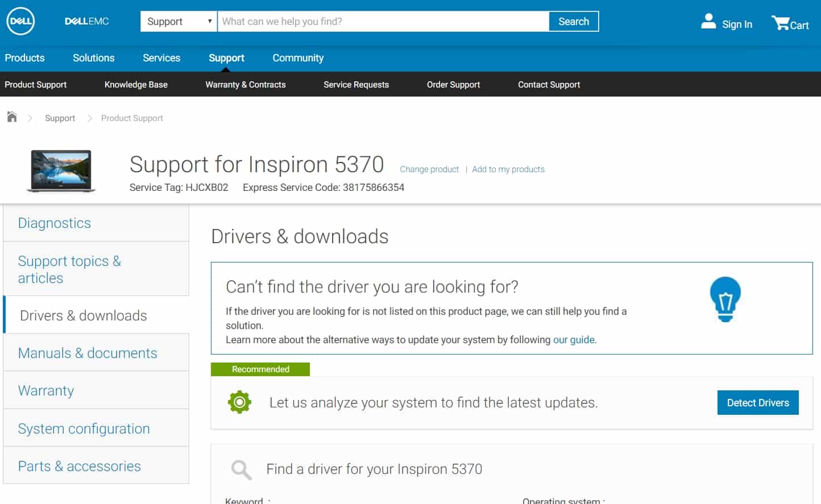Image resolution: width=821 pixels, height=504 pixels.
Task: Open the Solutions menu
Action: click(94, 58)
